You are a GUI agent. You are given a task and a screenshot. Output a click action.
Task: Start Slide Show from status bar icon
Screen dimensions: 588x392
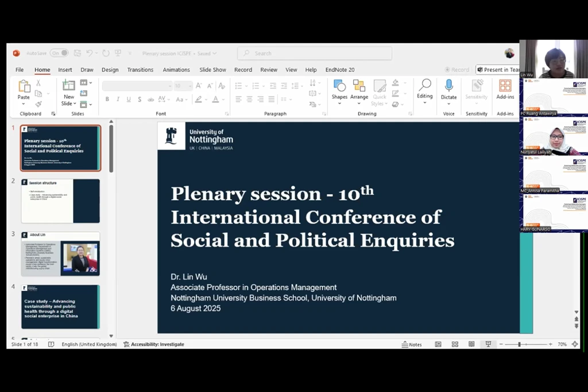[x=488, y=344]
